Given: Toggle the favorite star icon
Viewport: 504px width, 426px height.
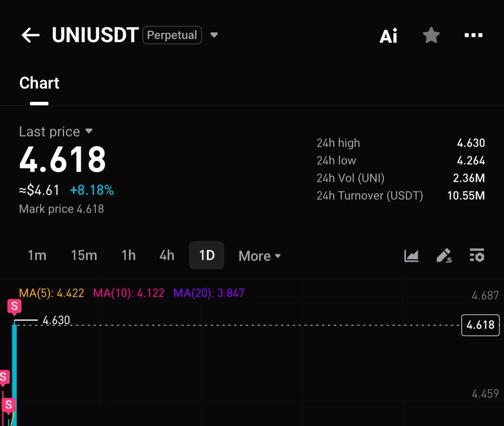Looking at the screenshot, I should [x=431, y=35].
